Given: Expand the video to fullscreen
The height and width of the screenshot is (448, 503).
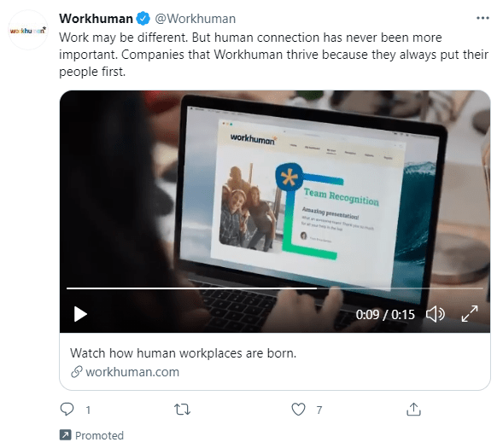Looking at the screenshot, I should 470,314.
